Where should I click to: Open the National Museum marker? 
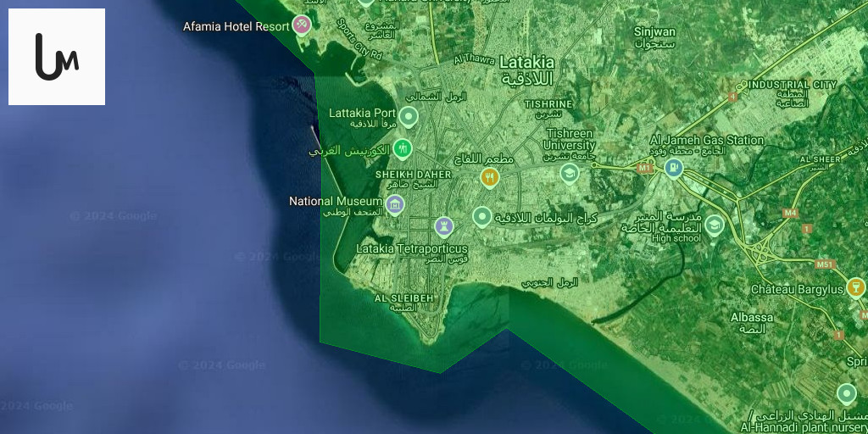click(395, 203)
